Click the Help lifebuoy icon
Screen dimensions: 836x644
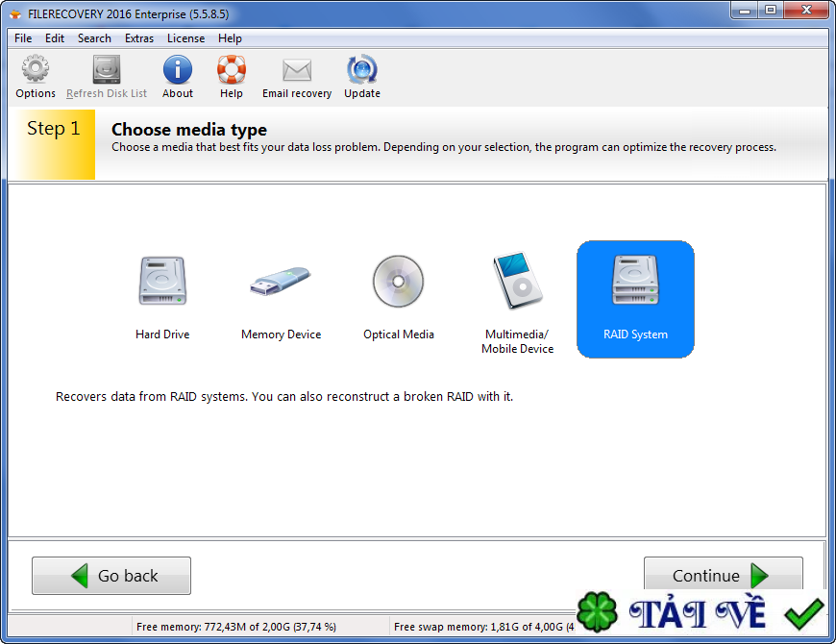click(x=232, y=69)
